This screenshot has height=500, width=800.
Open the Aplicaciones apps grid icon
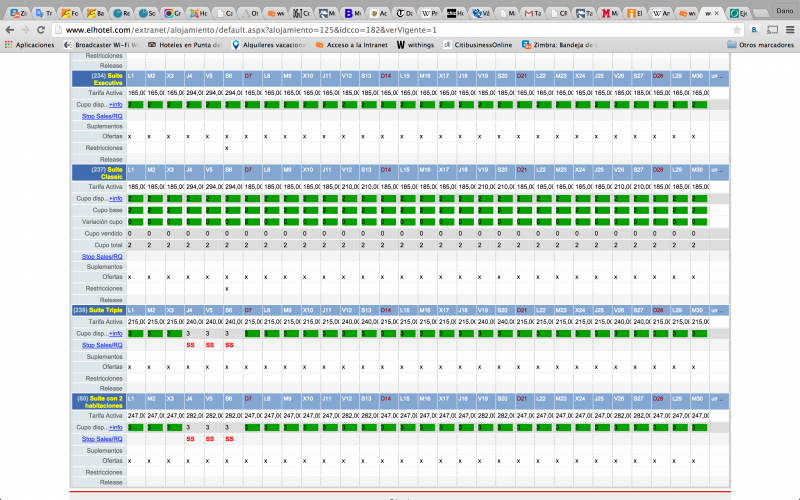(9, 45)
